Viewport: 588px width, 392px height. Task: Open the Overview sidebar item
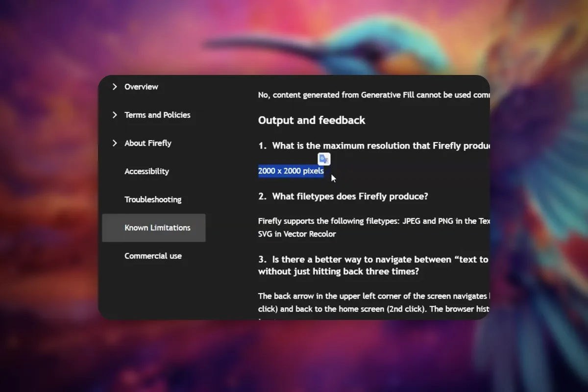coord(141,87)
